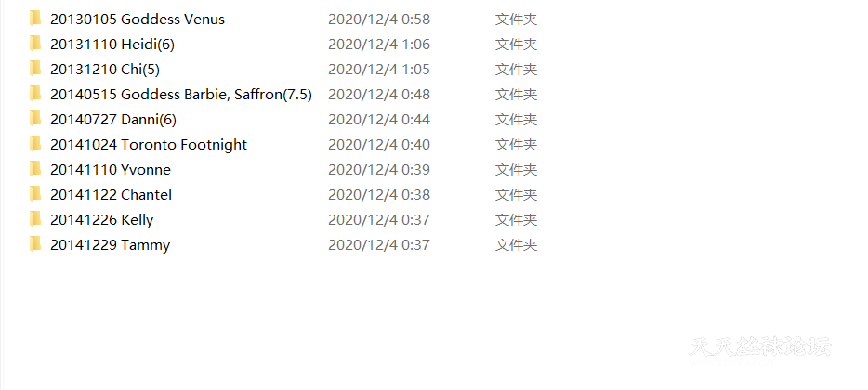Select the 20141229 Tammy file name
Image resolution: width=868 pixels, height=390 pixels.
111,245
